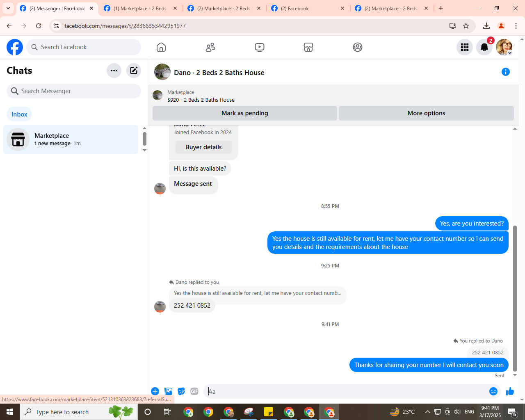Screen dimensions: 525x420
Task: Open the Windows notification center
Action: pyautogui.click(x=512, y=412)
